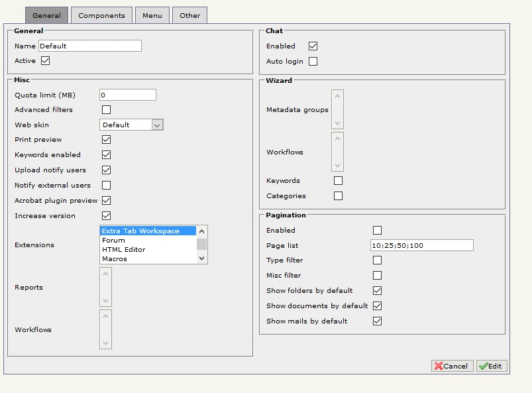Toggle Notify external users checkbox
Image resolution: width=532 pixels, height=393 pixels.
[x=106, y=186]
